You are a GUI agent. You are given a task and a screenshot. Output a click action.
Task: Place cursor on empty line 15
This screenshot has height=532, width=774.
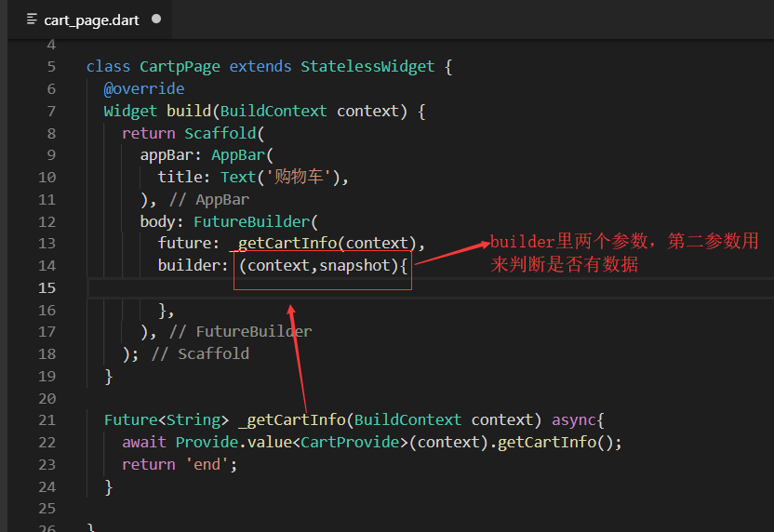[x=430, y=287]
